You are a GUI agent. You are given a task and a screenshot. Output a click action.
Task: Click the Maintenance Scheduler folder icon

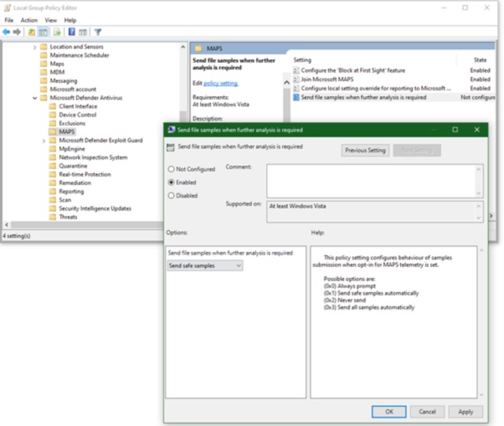pos(43,55)
